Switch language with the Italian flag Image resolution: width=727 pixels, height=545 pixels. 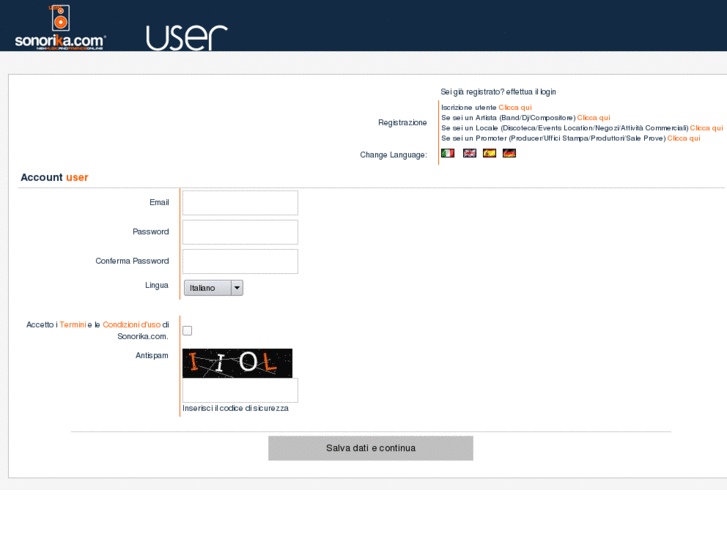coord(447,153)
